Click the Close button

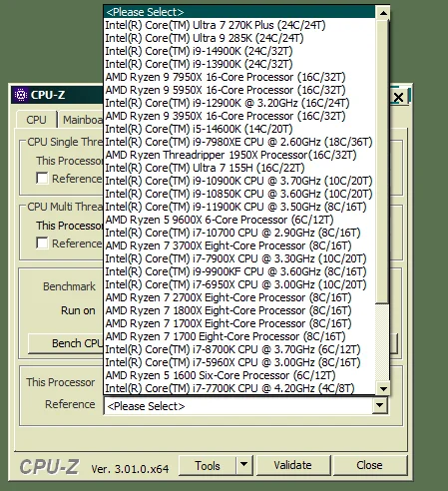click(x=369, y=465)
